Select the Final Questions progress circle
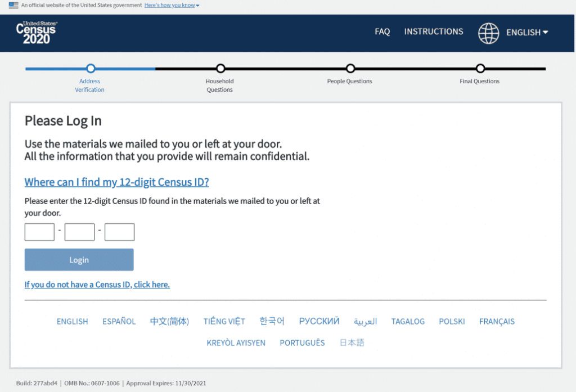Viewport: 576px width, 392px height. click(479, 68)
